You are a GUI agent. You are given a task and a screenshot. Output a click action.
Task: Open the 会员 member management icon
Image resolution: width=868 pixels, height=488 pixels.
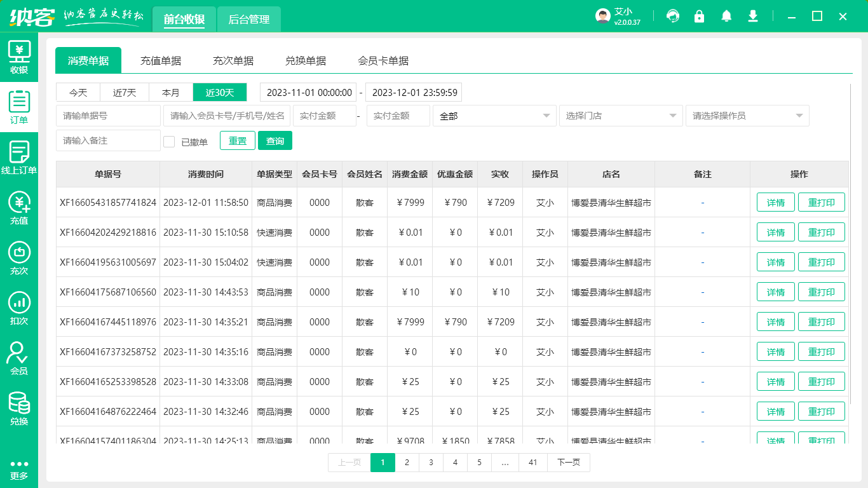click(19, 356)
